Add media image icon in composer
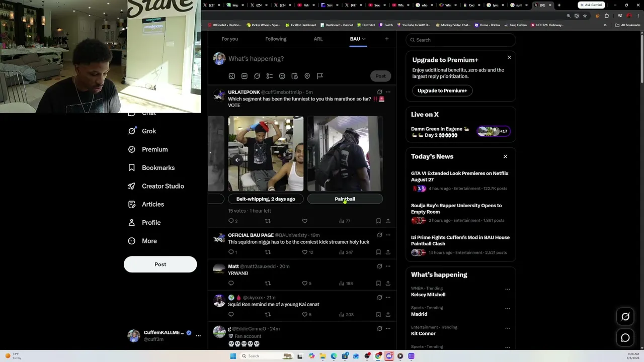Image resolution: width=644 pixels, height=362 pixels. tap(231, 76)
